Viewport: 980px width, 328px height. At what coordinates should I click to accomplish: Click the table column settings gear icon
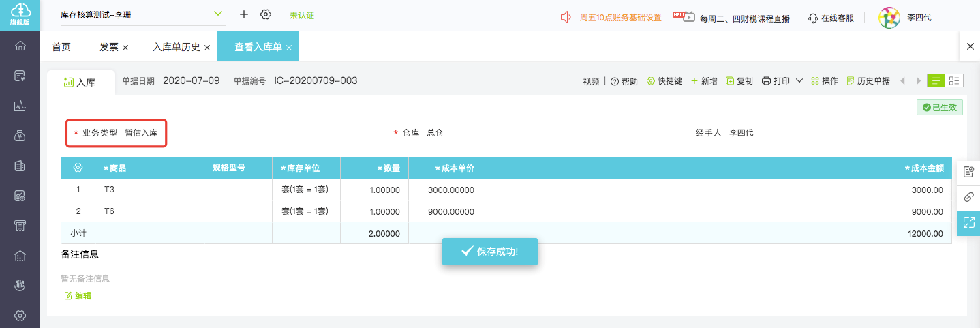pyautogui.click(x=78, y=168)
